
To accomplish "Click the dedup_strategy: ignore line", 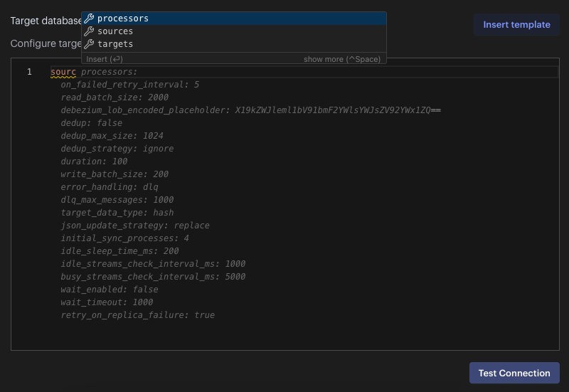I will tap(117, 149).
